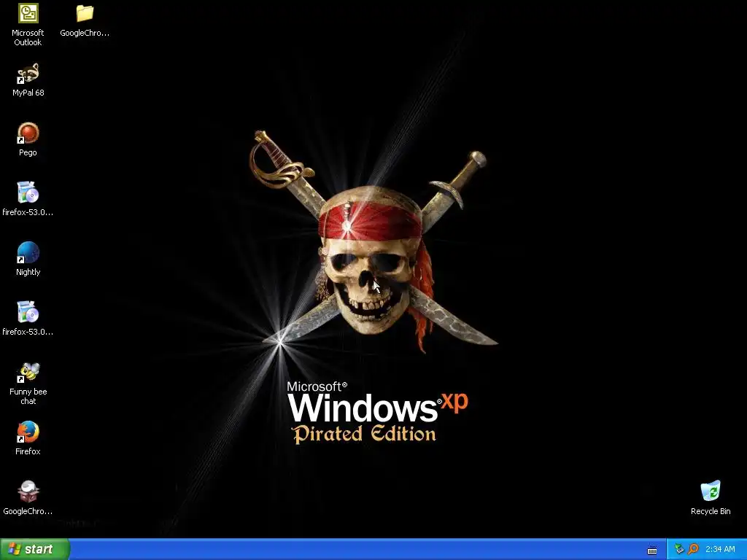This screenshot has width=747, height=560.
Task: Select the GoogleChro... yellow folder icon
Action: coord(85,13)
